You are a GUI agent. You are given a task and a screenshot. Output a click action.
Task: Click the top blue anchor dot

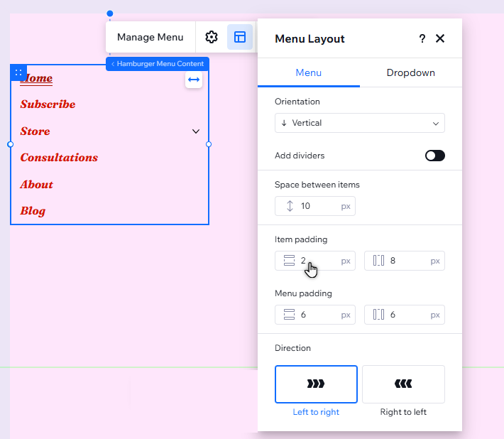coord(110,13)
